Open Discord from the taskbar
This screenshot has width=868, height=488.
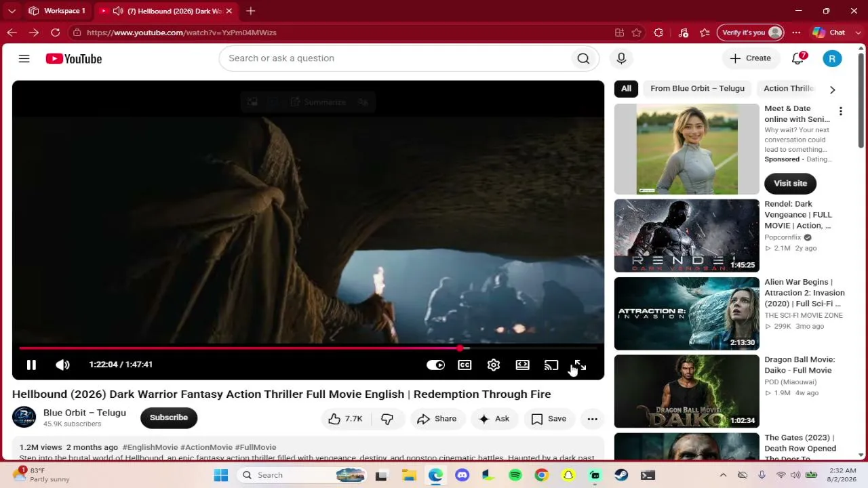462,475
